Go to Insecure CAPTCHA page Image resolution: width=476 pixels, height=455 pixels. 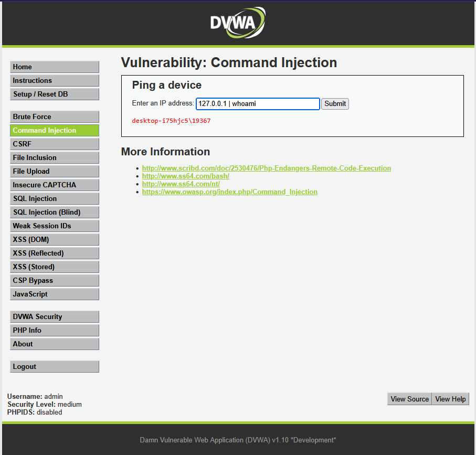(x=55, y=185)
